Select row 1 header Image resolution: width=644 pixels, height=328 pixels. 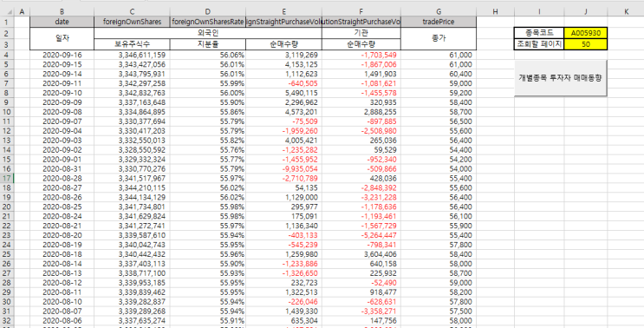click(x=7, y=22)
